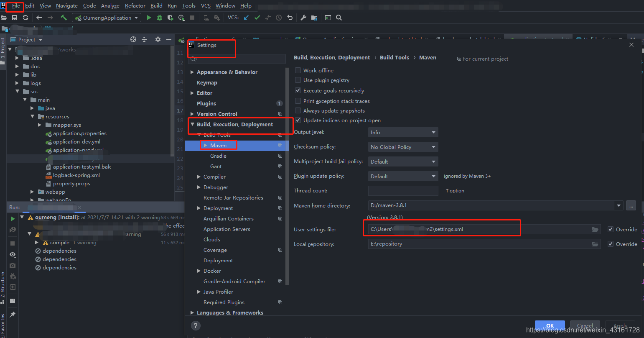Click Rerun green play in Run panel
This screenshot has width=644, height=338.
click(x=13, y=218)
